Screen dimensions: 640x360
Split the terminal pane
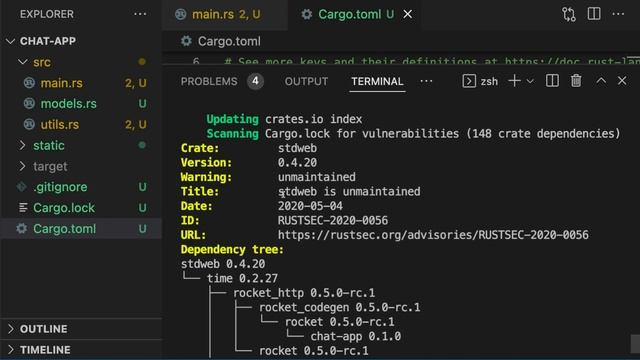(x=552, y=81)
